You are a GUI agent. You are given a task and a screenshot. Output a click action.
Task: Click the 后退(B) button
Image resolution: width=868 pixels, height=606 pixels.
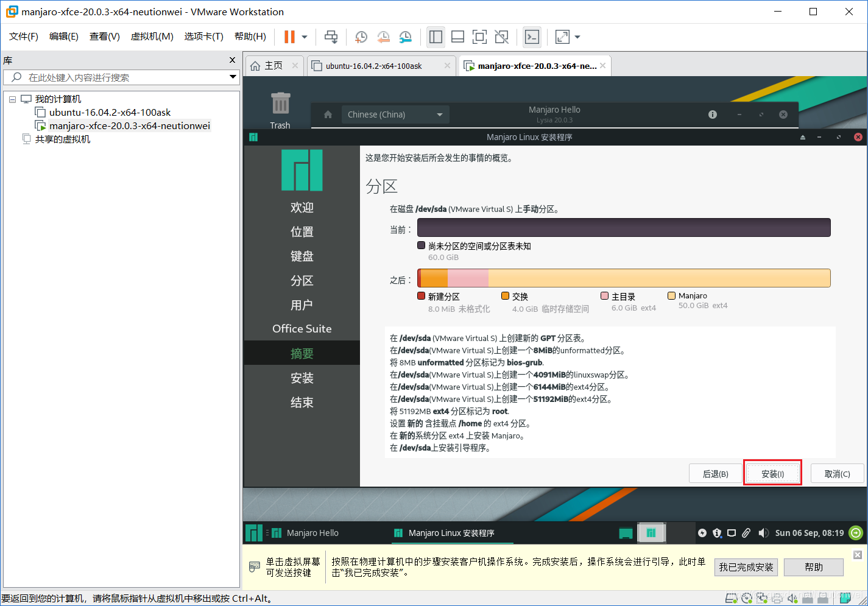[716, 474]
